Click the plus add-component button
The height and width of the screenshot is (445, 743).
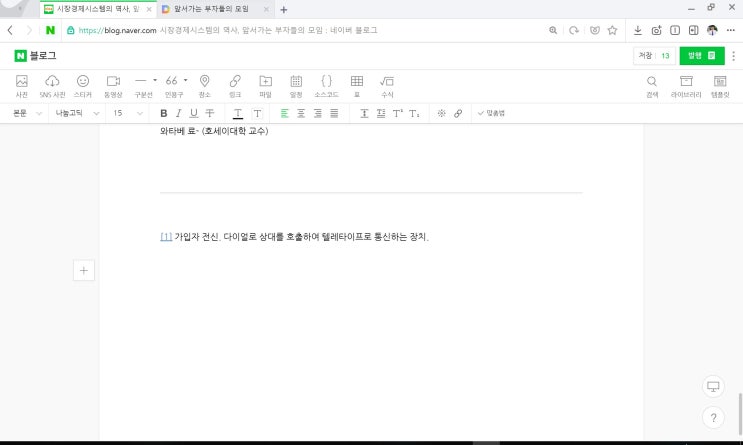[84, 271]
